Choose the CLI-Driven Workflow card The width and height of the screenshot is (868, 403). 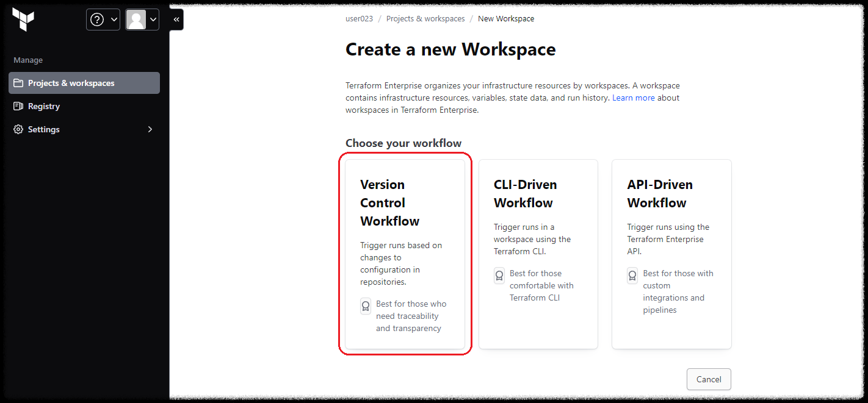click(538, 254)
